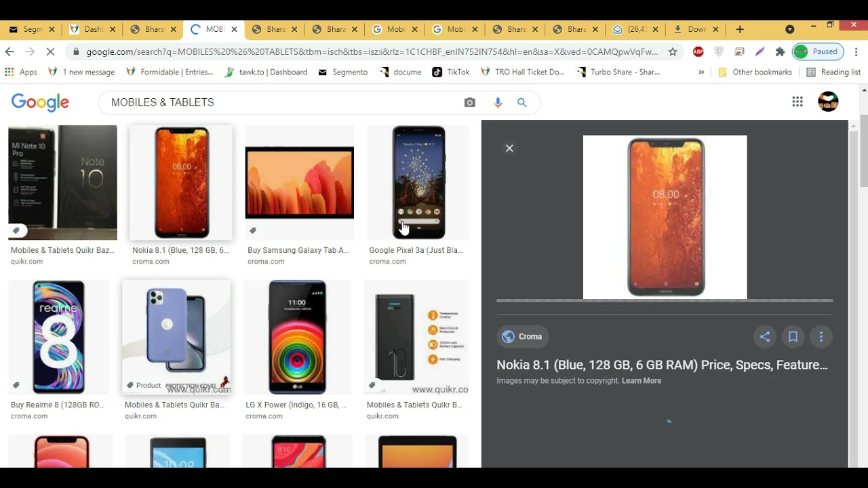The height and width of the screenshot is (488, 868).
Task: Click the large Nokia 8.1 preview image
Action: [x=665, y=217]
